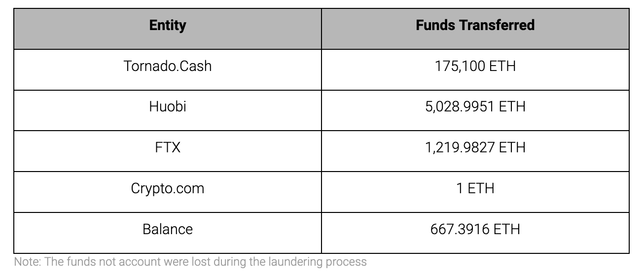Click the Balance row label
This screenshot has height=279, width=644.
pos(168,229)
